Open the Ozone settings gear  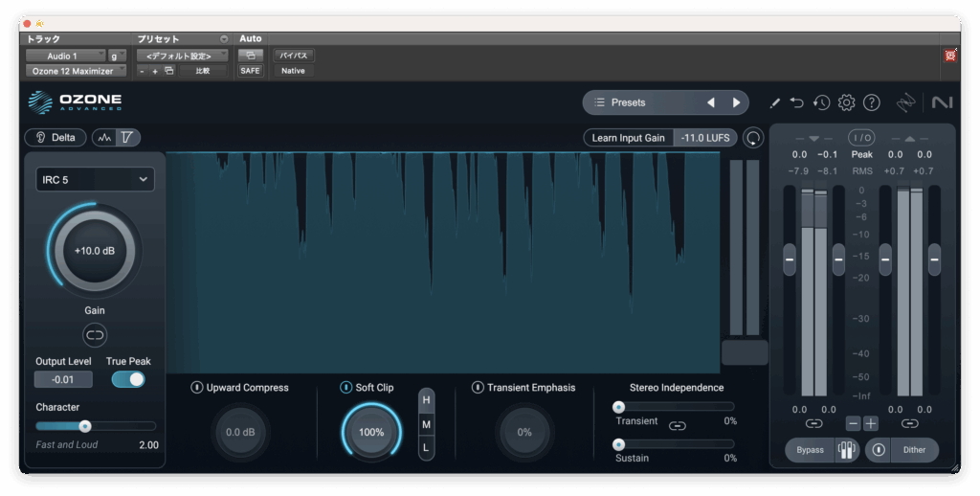click(846, 102)
